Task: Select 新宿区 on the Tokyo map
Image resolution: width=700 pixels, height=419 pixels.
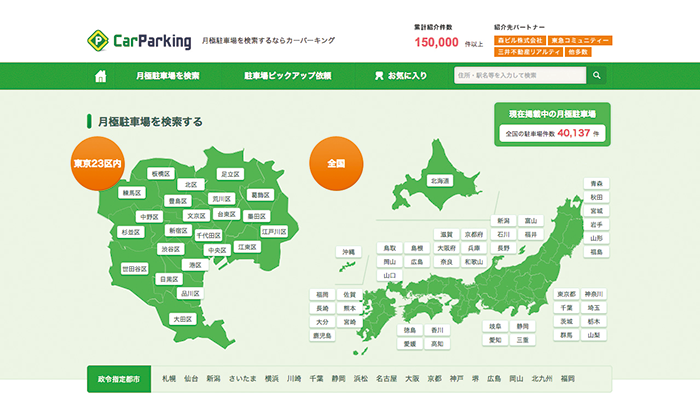Action: click(179, 231)
